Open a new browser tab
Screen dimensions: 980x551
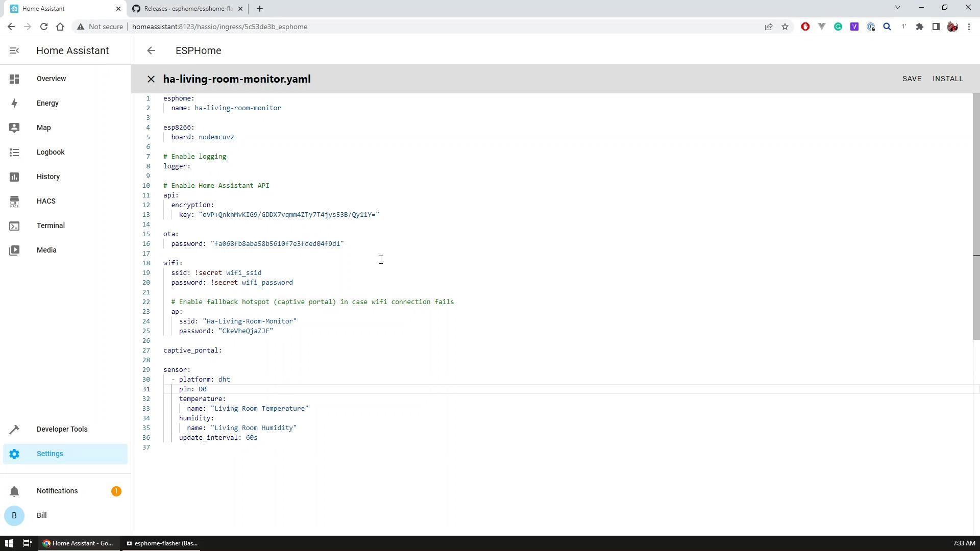coord(260,9)
